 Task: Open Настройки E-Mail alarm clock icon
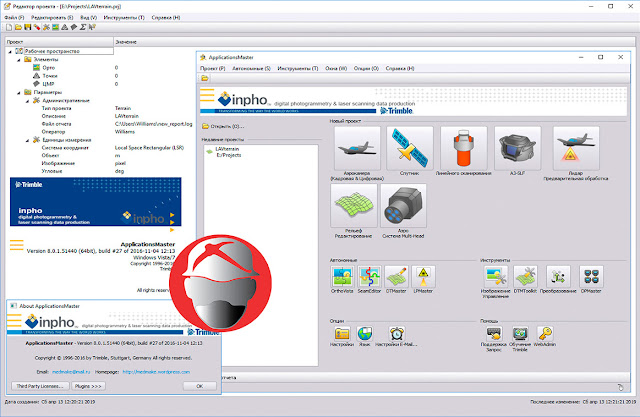(x=396, y=334)
